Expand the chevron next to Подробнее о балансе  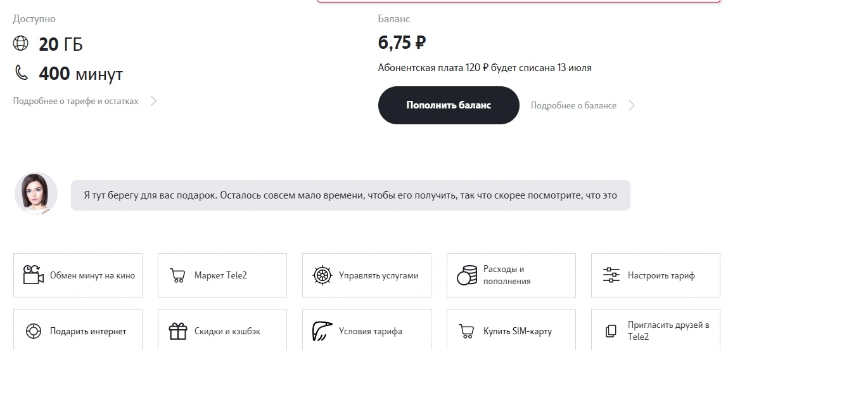[632, 105]
